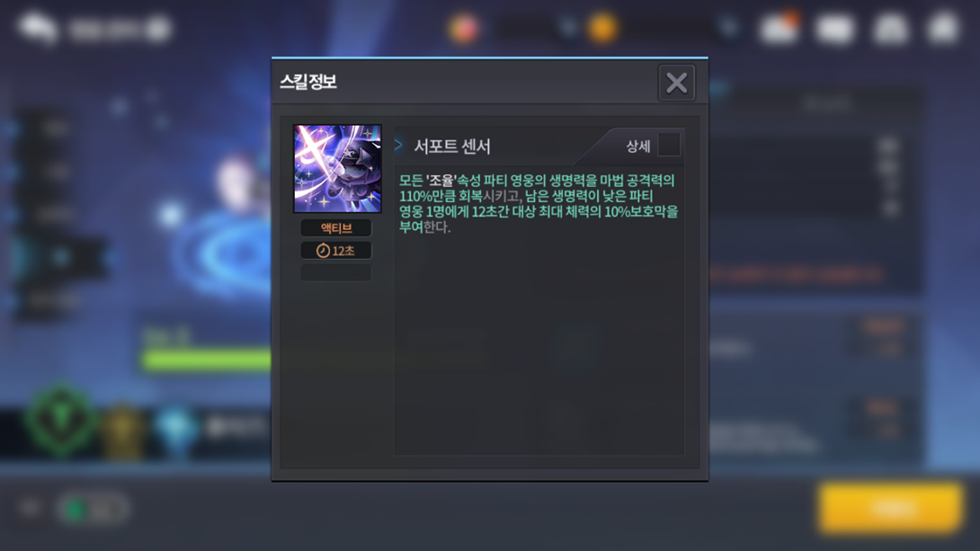The width and height of the screenshot is (980, 551).
Task: Tap the gold coin currency icon
Action: [602, 28]
